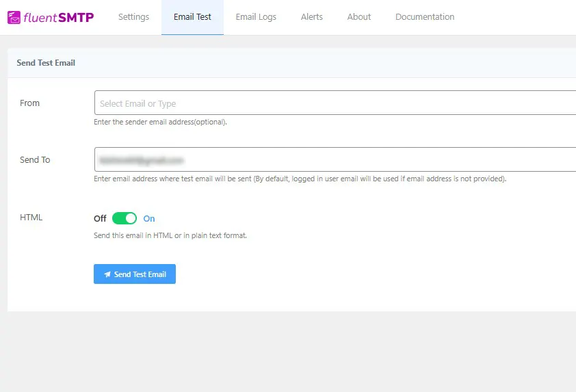Switch to the Email Test tab
This screenshot has width=576, height=392.
192,17
